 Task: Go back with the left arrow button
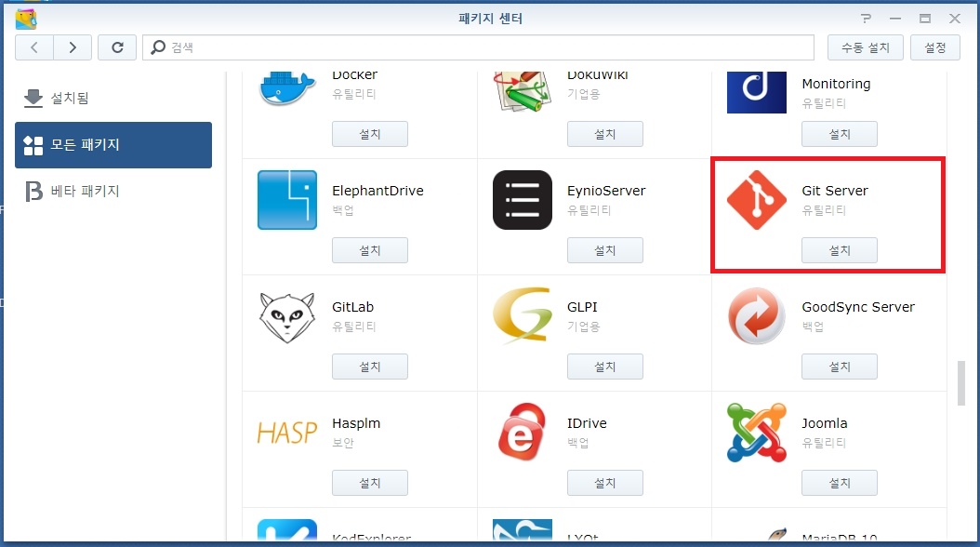(34, 47)
